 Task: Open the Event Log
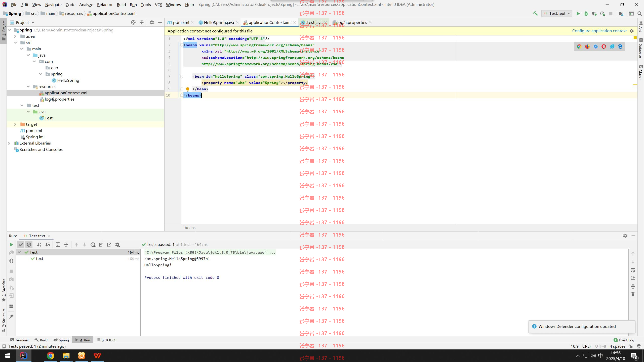pyautogui.click(x=624, y=340)
